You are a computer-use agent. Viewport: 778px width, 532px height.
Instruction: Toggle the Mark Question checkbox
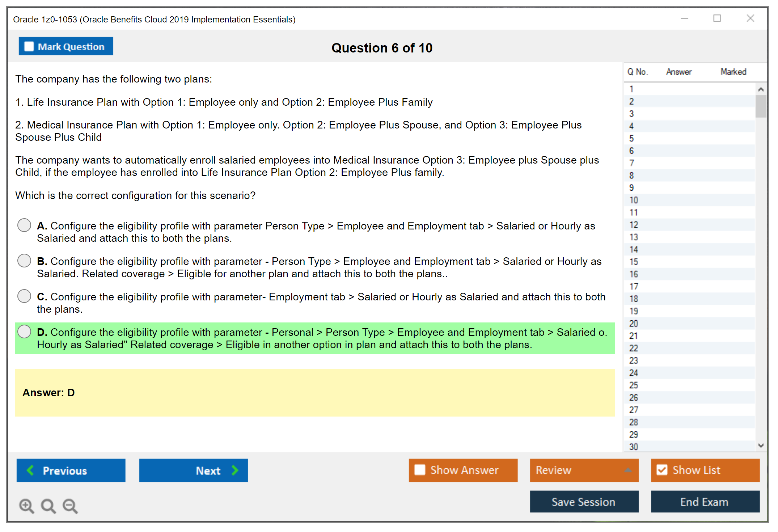pyautogui.click(x=29, y=47)
